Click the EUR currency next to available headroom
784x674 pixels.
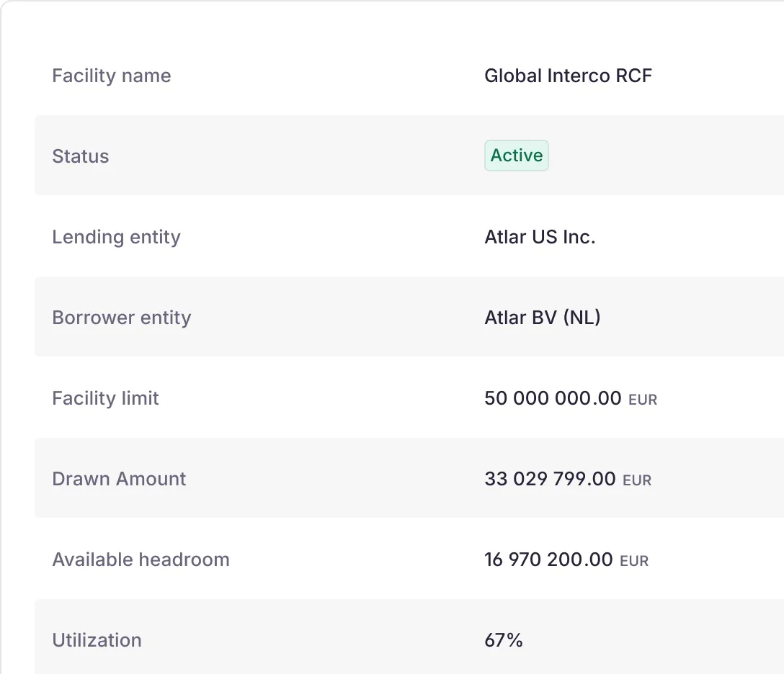634,561
